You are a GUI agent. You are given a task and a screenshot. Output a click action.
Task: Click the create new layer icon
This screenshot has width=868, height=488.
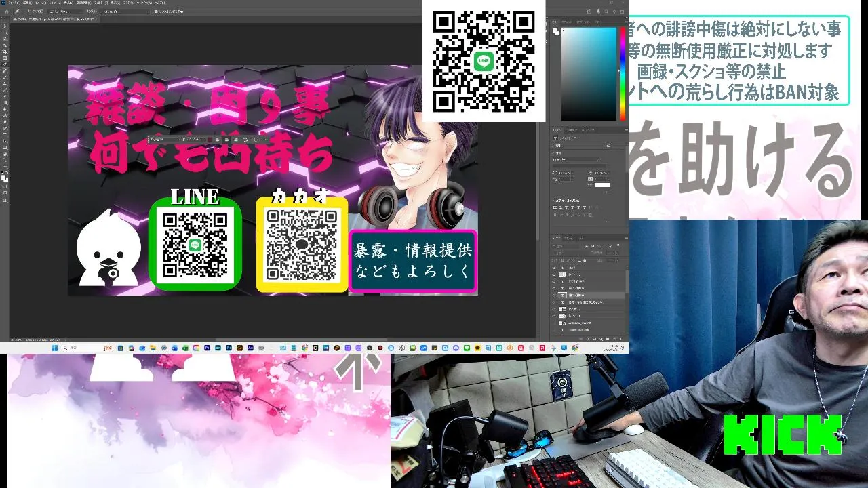click(x=614, y=338)
